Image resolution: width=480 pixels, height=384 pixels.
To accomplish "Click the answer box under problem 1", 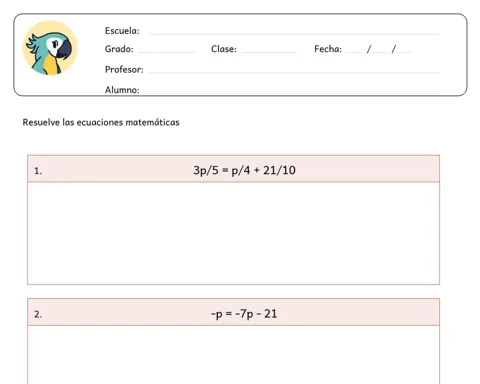I will coord(233,233).
